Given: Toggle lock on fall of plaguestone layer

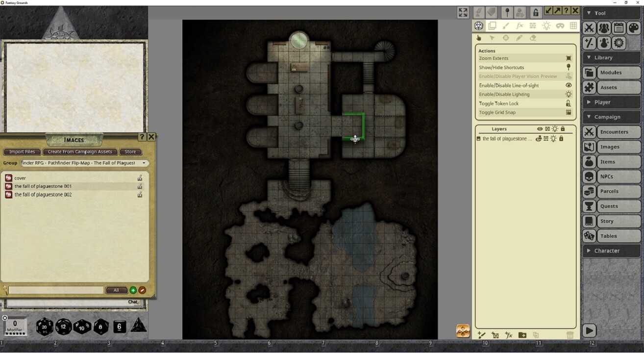Looking at the screenshot, I should [561, 139].
